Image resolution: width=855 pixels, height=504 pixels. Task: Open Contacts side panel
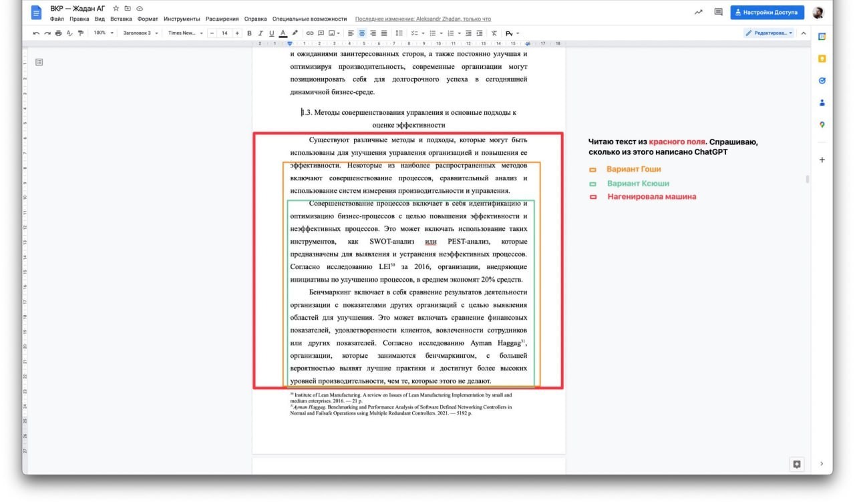click(822, 103)
